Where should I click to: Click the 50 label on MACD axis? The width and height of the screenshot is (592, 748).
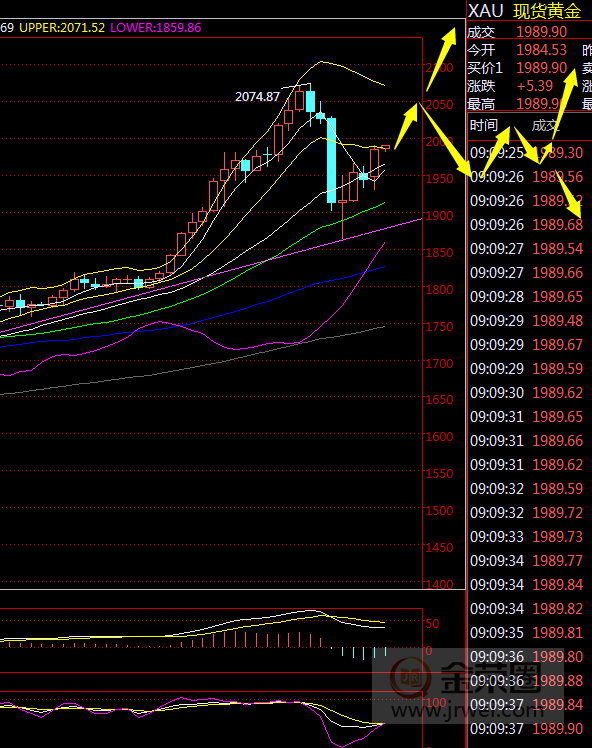coord(432,624)
